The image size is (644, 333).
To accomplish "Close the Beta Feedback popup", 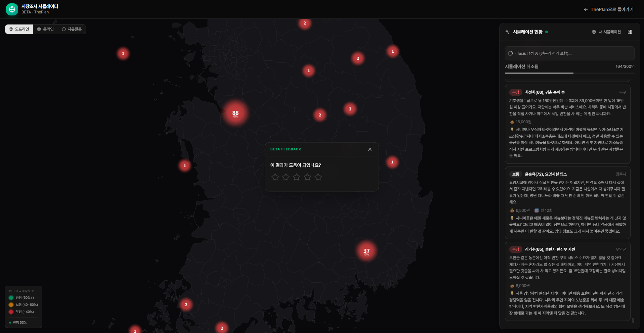I will click(370, 149).
